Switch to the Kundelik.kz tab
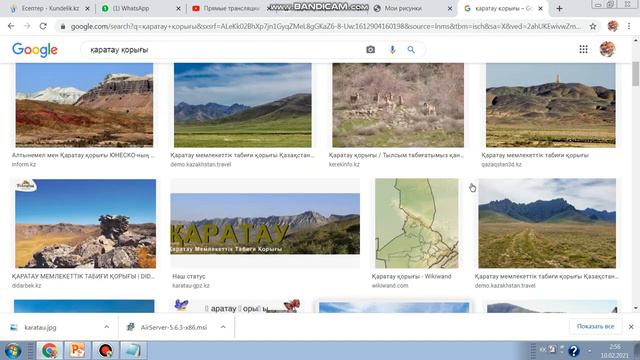 50,8
